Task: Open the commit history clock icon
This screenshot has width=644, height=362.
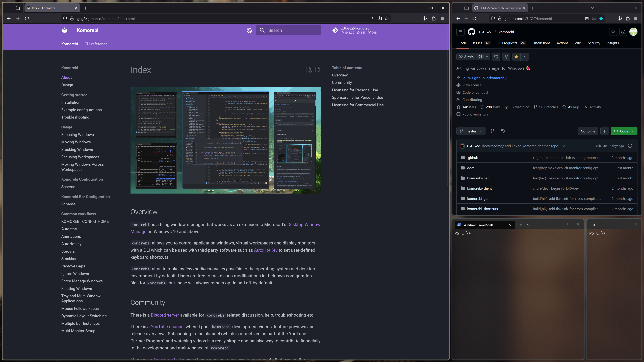Action: click(x=630, y=146)
